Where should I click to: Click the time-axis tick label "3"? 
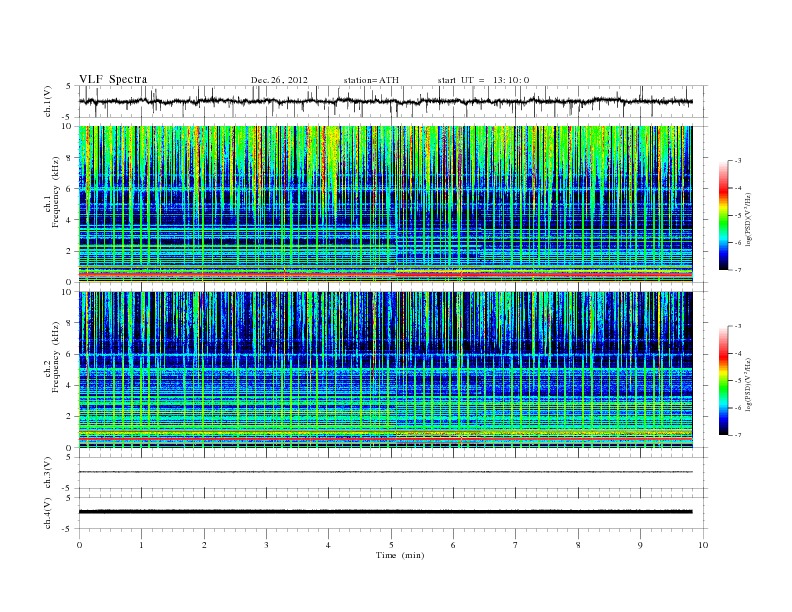[x=266, y=545]
